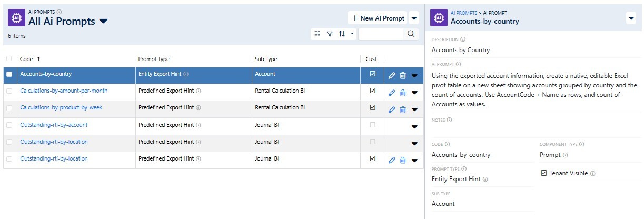Expand the All Ai Prompts view dropdown

(x=104, y=21)
